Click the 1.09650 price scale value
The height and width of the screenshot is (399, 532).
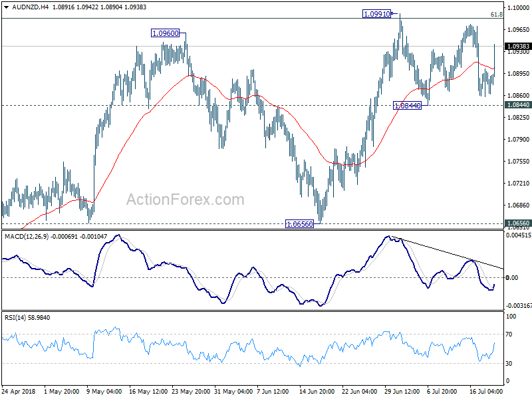pyautogui.click(x=519, y=29)
